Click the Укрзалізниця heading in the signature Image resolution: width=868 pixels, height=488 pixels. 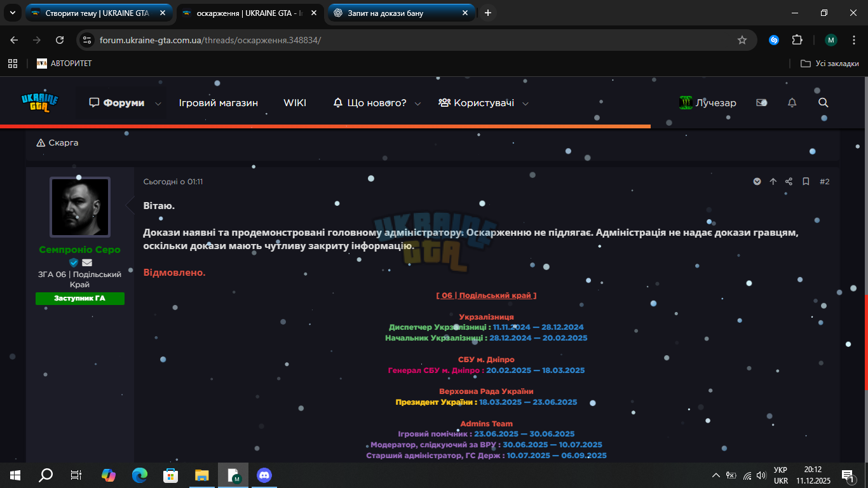tap(487, 316)
